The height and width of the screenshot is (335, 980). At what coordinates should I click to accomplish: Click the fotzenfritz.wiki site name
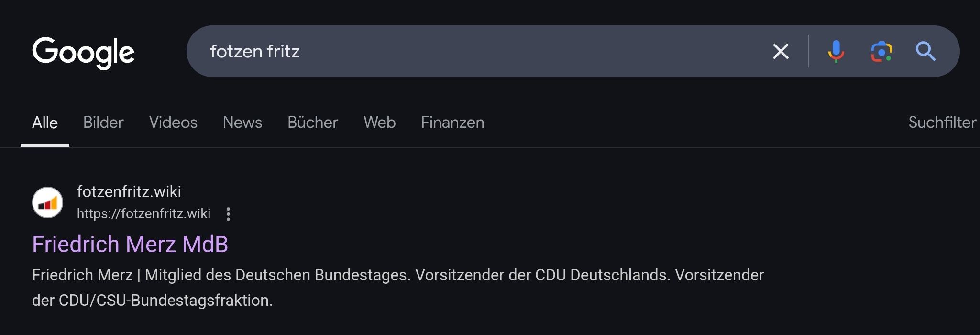pos(129,192)
